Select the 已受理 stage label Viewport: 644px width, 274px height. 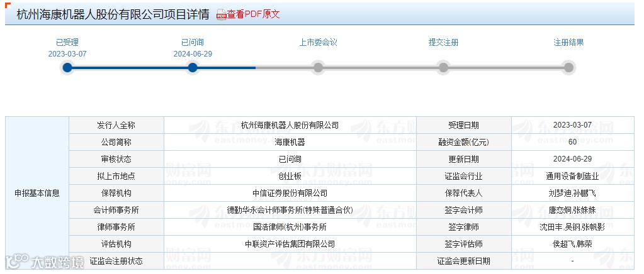coord(67,42)
